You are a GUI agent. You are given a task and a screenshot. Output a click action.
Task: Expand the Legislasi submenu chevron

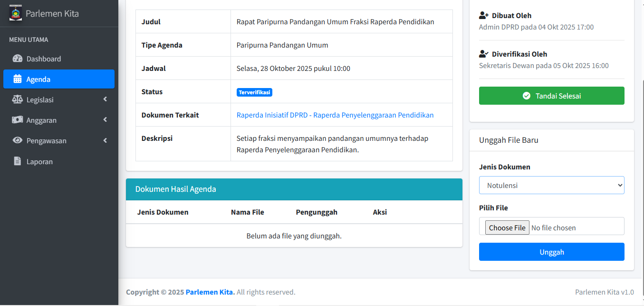tap(105, 99)
